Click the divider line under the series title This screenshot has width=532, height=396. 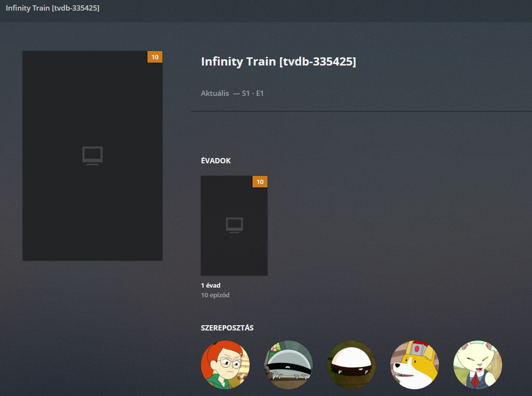pyautogui.click(x=361, y=111)
